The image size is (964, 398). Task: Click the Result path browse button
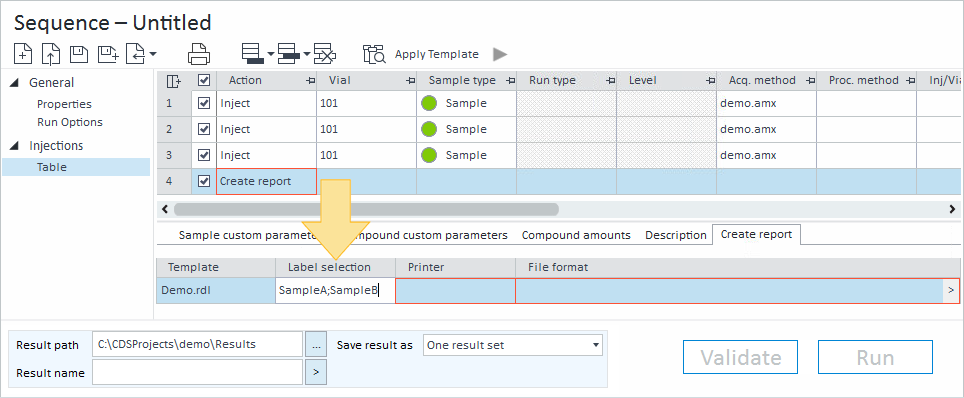click(316, 345)
